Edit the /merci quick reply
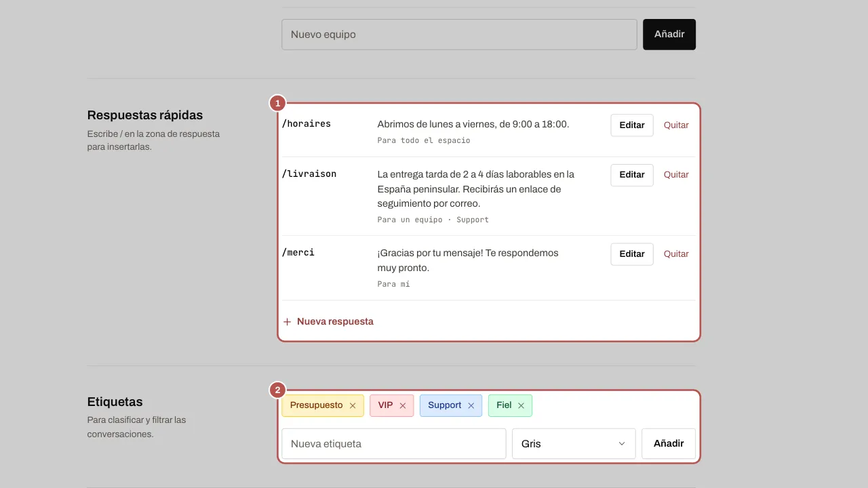The image size is (868, 488). coord(632,254)
